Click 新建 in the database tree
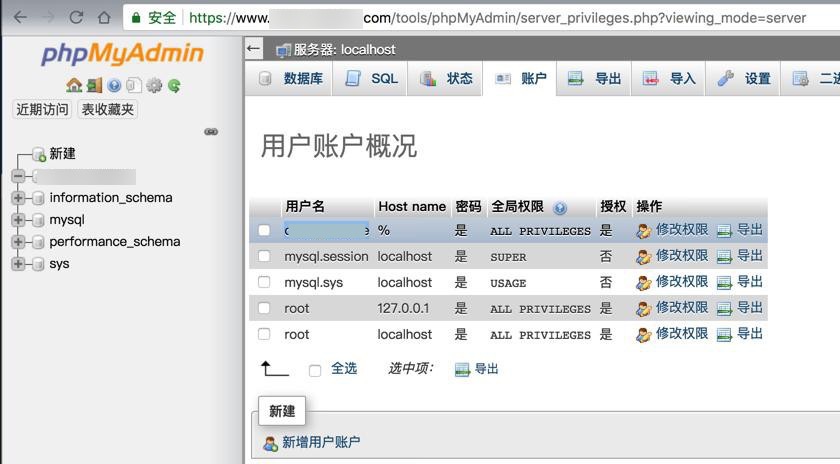Screen dimensions: 840x464 [62, 154]
